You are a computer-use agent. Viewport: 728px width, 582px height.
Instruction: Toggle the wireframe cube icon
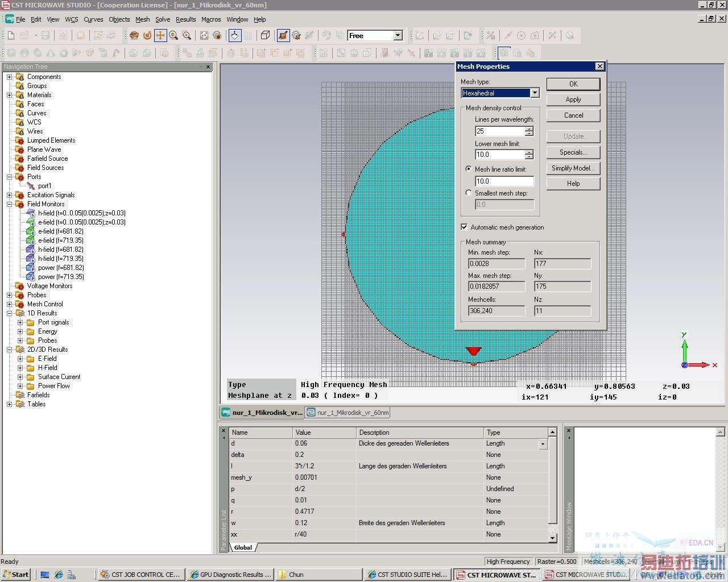tap(265, 35)
